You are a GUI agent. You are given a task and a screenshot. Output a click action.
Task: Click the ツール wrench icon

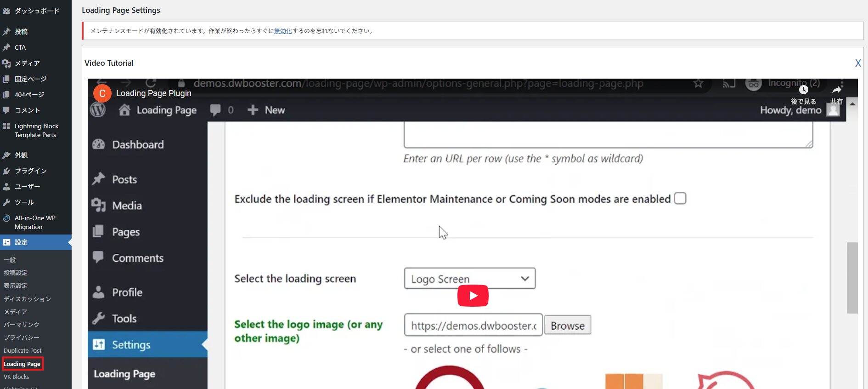pos(6,202)
